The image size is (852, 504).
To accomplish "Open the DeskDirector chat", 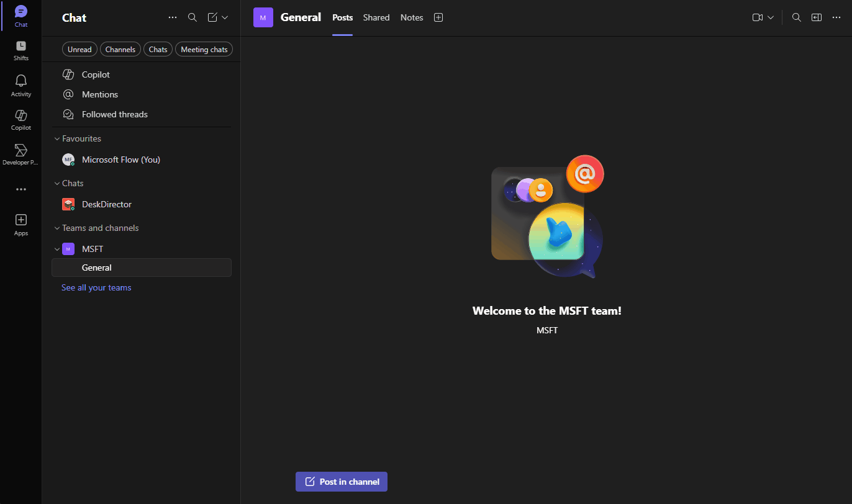I will click(x=142, y=204).
